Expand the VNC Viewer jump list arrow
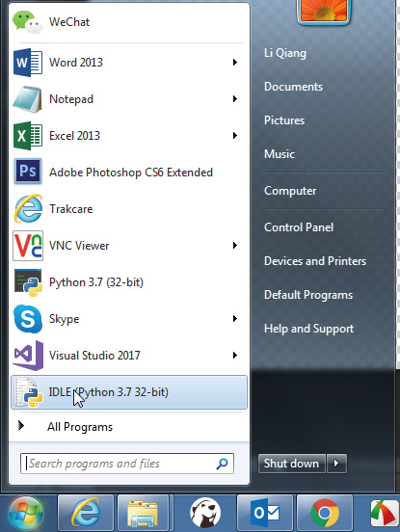Viewport: 400px width, 532px height. pos(235,246)
